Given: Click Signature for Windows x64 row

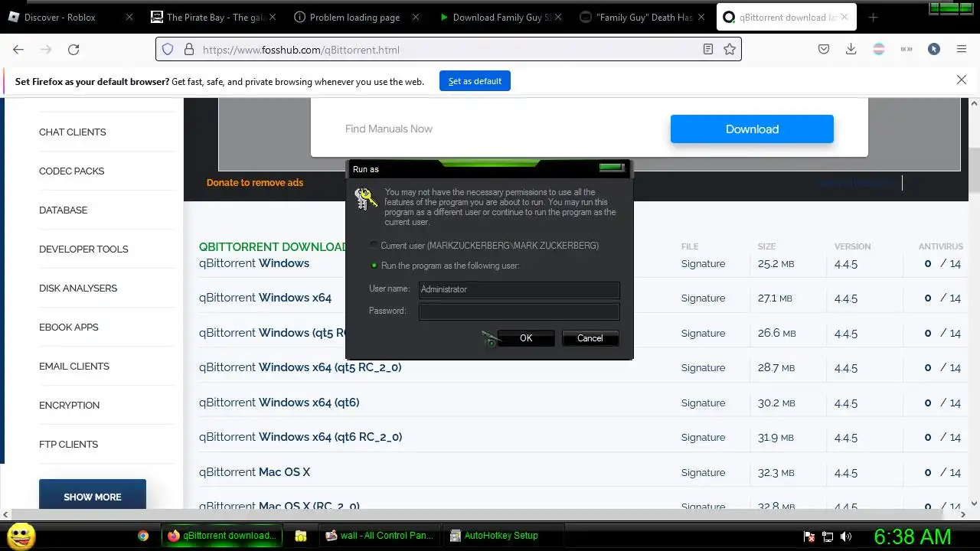Looking at the screenshot, I should click(703, 298).
